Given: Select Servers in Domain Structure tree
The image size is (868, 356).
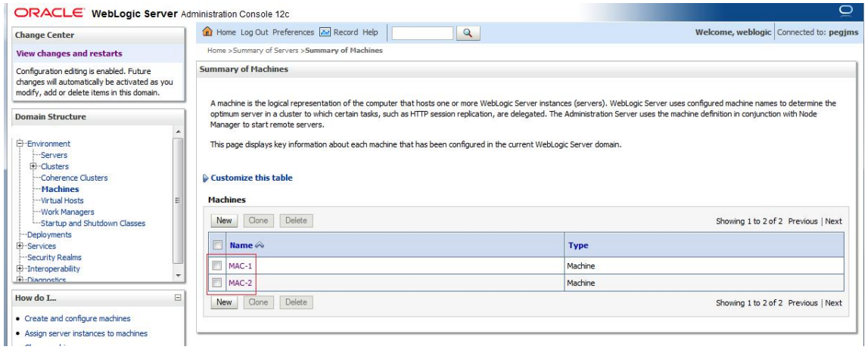Looking at the screenshot, I should (54, 155).
